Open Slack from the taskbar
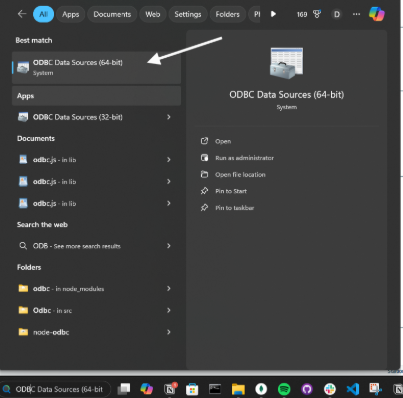403x398 pixels. point(330,389)
